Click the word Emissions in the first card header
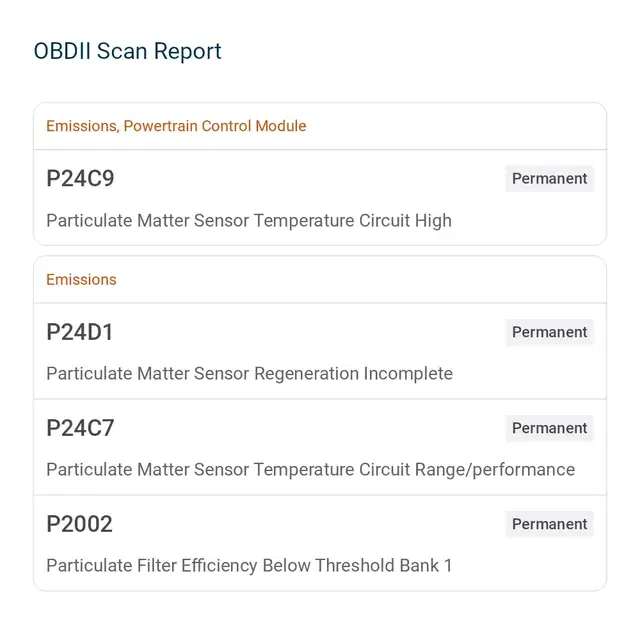Screen dimensions: 640x640 click(82, 126)
